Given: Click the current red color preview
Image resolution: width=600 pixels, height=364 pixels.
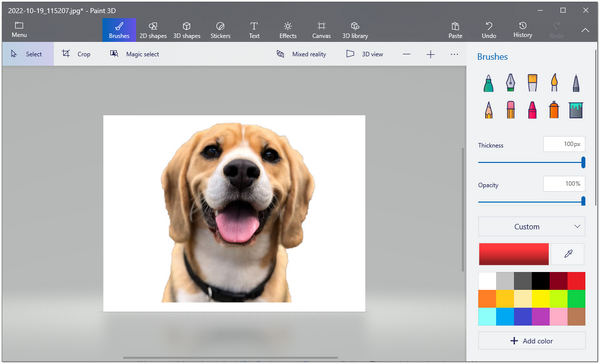Looking at the screenshot, I should (x=514, y=254).
